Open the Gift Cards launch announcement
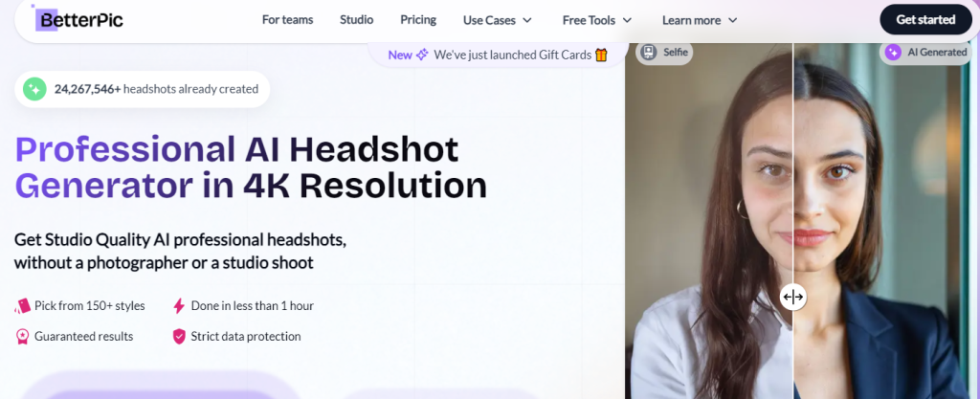The image size is (980, 399). click(x=512, y=55)
